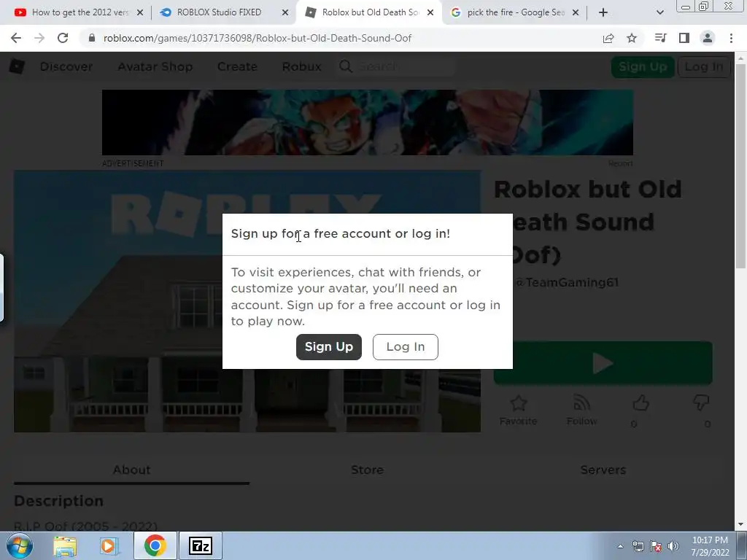This screenshot has width=747, height=560.
Task: Switch to 'pick the fire - Google Search' tab
Action: 514,12
